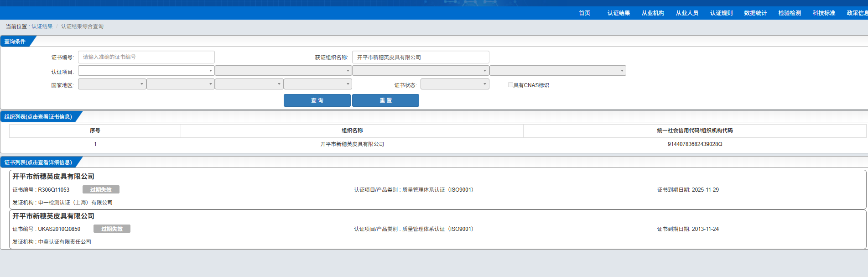Enable the 具有CNAS标识 checkbox
The width and height of the screenshot is (868, 277).
(x=510, y=84)
